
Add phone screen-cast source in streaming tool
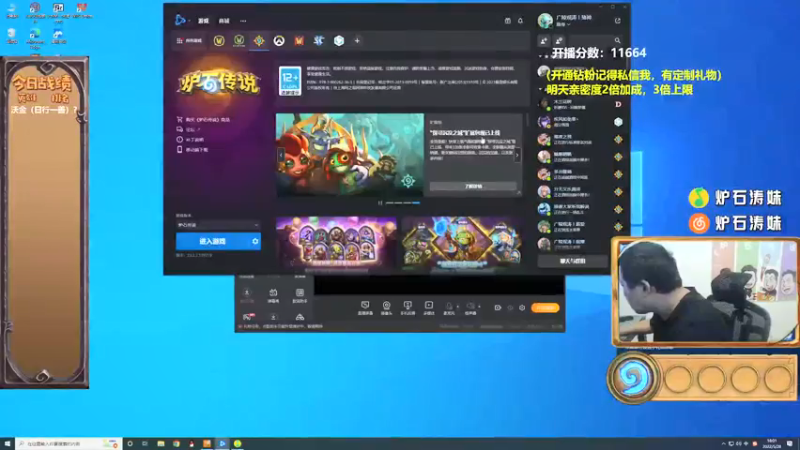point(407,308)
